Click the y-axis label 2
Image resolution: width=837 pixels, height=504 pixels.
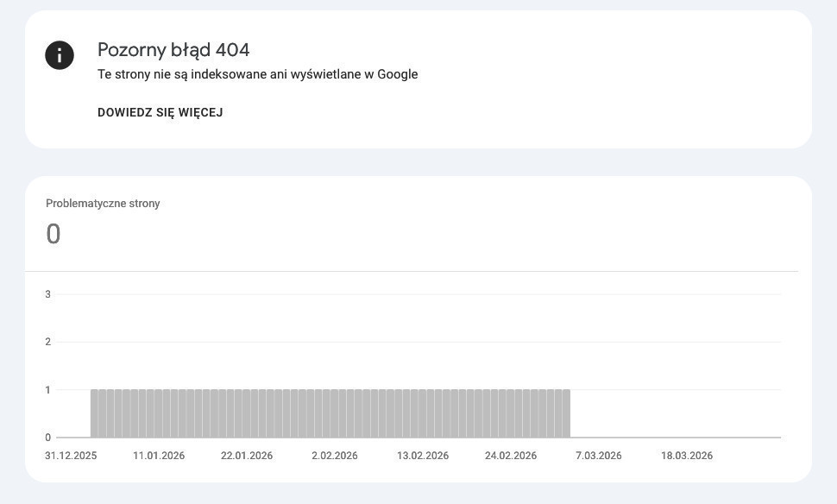pos(48,342)
